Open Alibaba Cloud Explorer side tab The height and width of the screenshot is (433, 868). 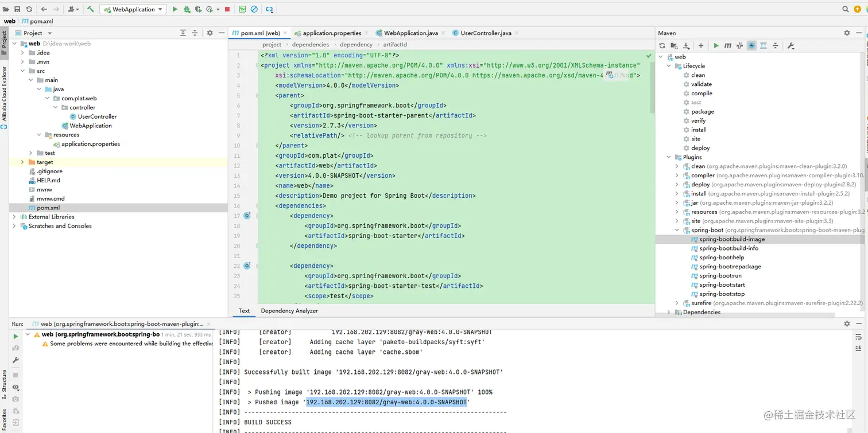tap(4, 94)
